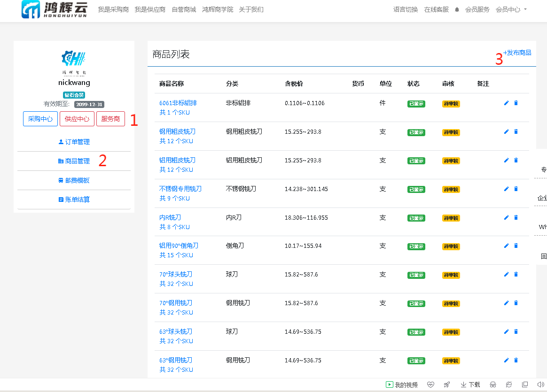The image size is (547, 392).
Task: Click the 待审核 badge in 内R铣刀 row
Action: [451, 218]
